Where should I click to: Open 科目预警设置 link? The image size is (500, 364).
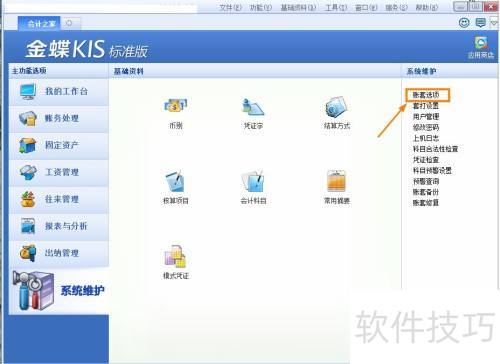coord(432,171)
